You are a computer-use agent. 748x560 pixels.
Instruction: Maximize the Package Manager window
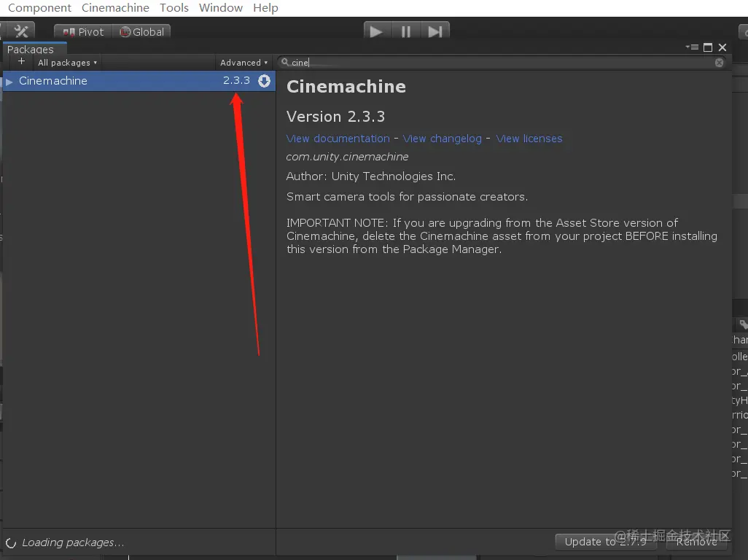click(708, 47)
